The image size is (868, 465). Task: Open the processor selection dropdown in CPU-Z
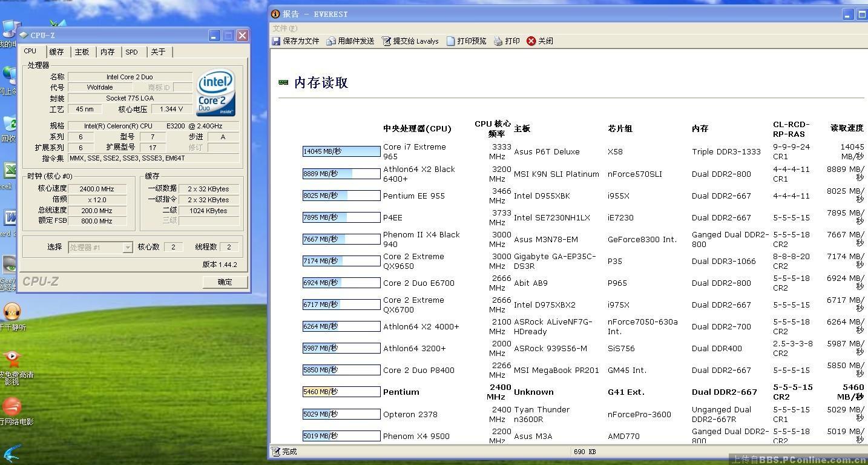coord(127,247)
